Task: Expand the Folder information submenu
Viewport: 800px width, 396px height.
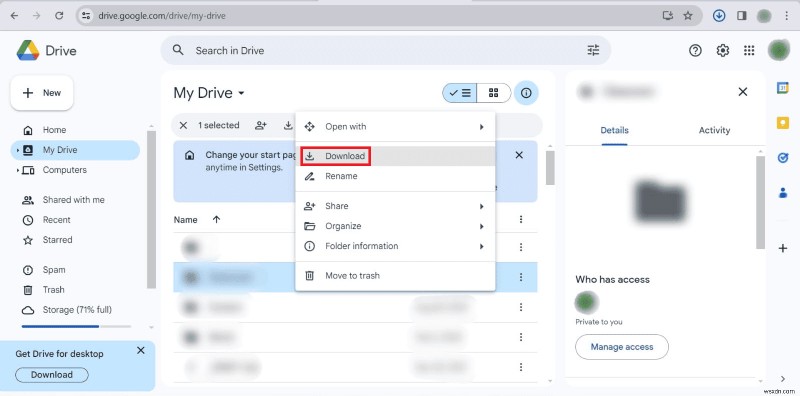Action: 481,246
